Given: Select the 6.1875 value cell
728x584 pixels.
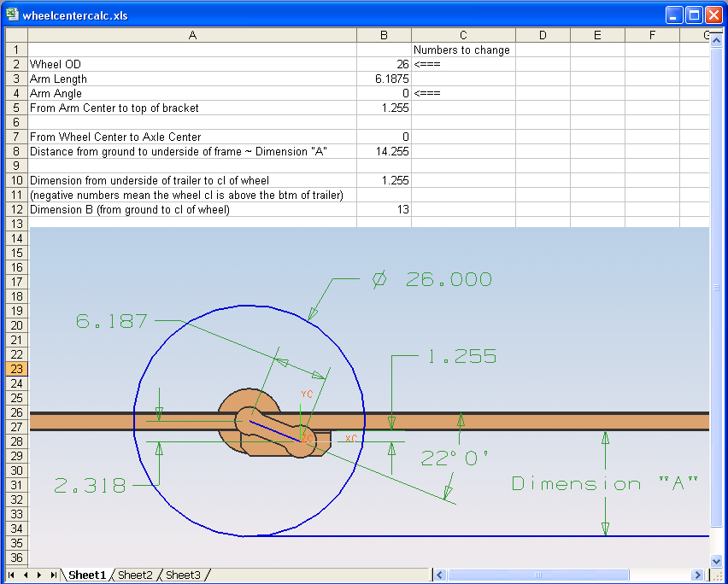Looking at the screenshot, I should tap(384, 79).
